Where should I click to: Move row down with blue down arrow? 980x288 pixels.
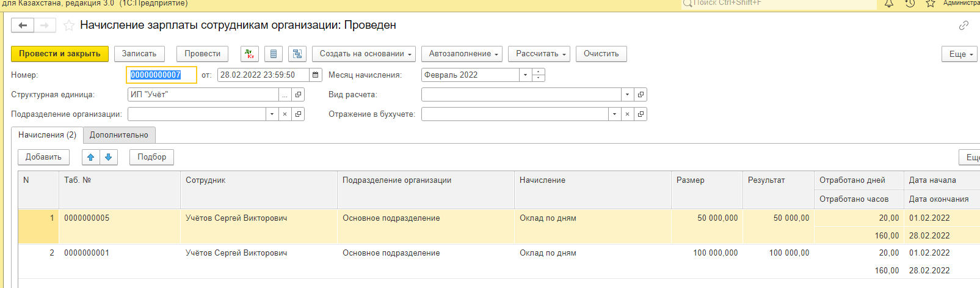point(108,157)
